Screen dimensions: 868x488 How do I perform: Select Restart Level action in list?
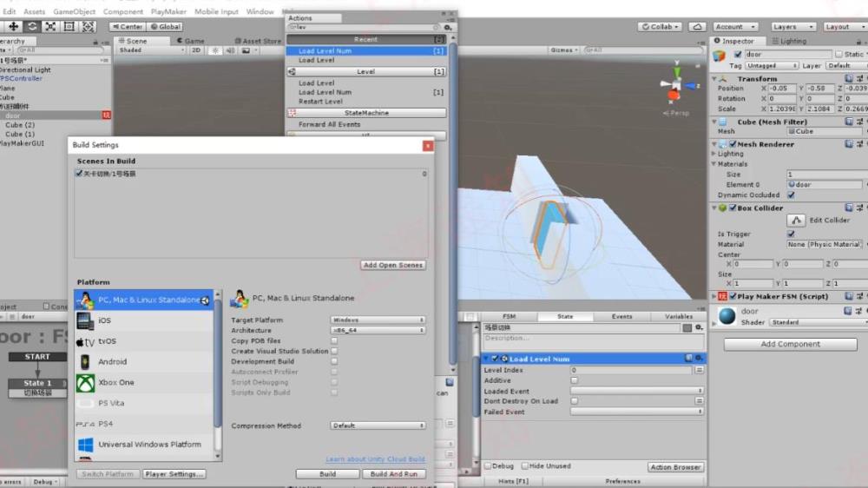click(320, 102)
